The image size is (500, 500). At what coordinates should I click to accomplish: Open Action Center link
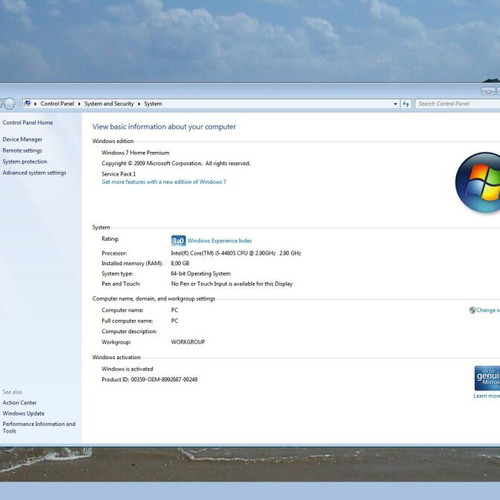click(x=20, y=403)
